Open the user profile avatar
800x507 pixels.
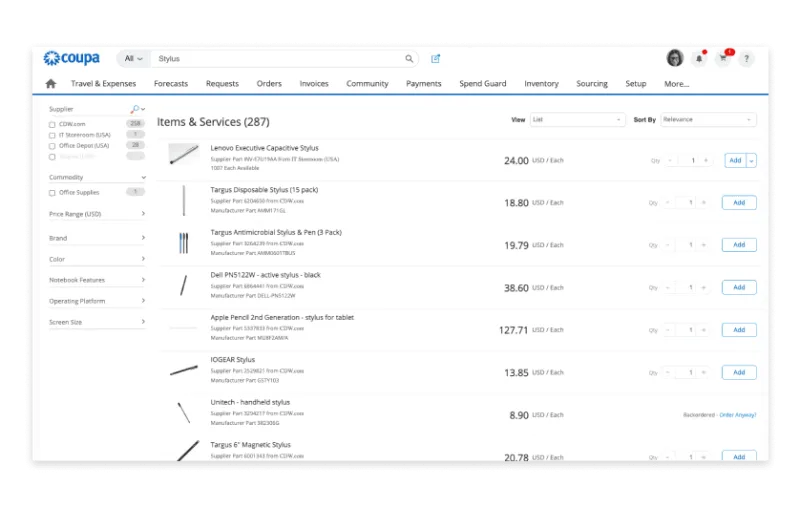[x=675, y=58]
